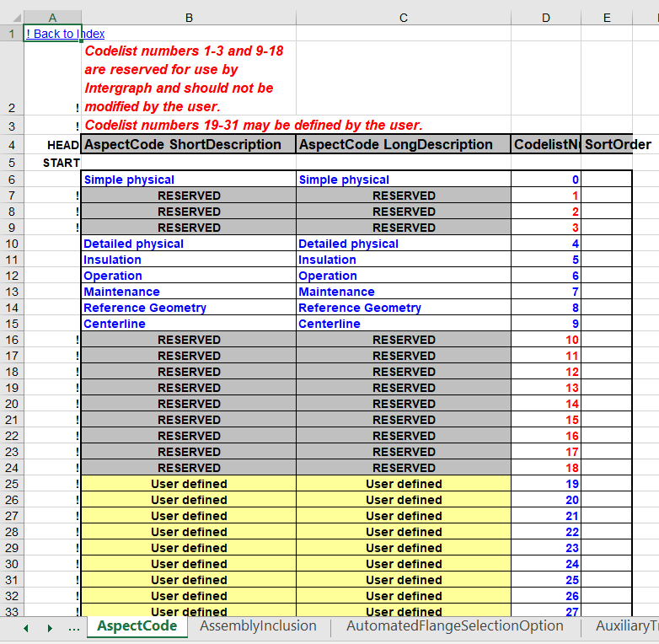
Task: Select row 4 header
Action: [12, 145]
